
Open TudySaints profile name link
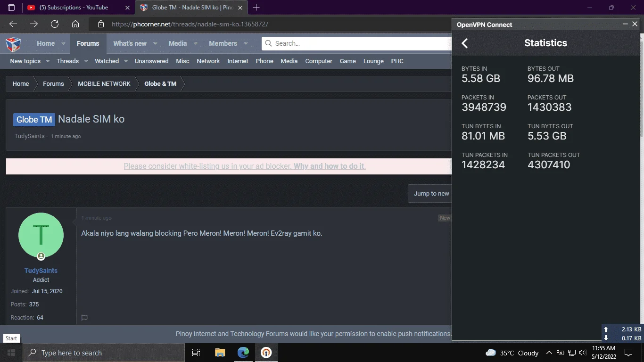[x=41, y=271]
